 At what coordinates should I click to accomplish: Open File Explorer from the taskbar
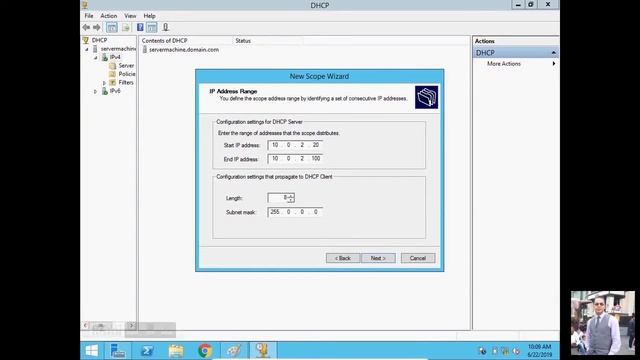(x=176, y=351)
